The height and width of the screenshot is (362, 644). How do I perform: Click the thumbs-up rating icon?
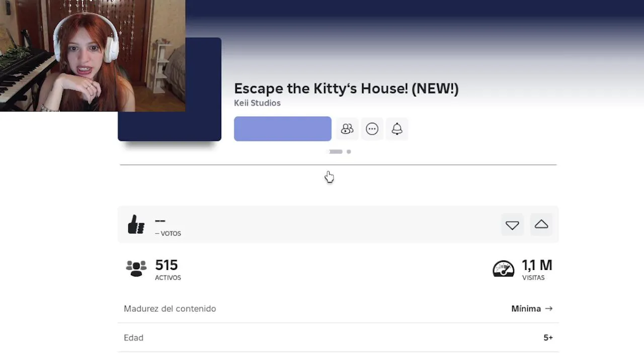[136, 225]
